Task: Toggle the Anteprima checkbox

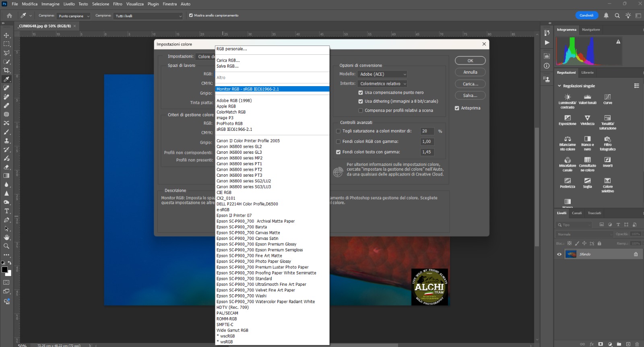Action: (x=457, y=108)
